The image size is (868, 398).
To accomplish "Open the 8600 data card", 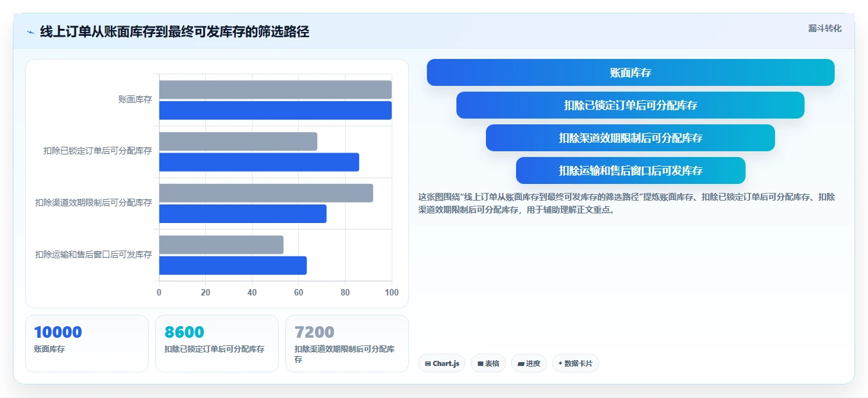I will 217,344.
